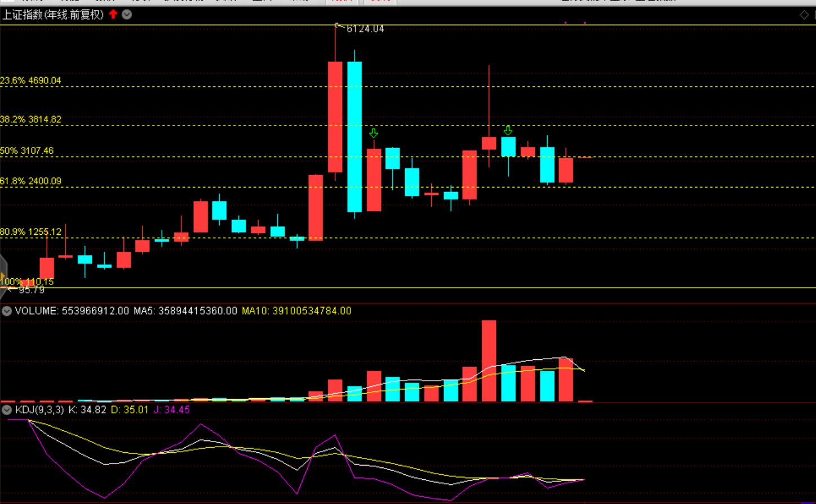The image size is (816, 504).
Task: Open the dropdown next to 上证指数 title
Action: pos(127,15)
